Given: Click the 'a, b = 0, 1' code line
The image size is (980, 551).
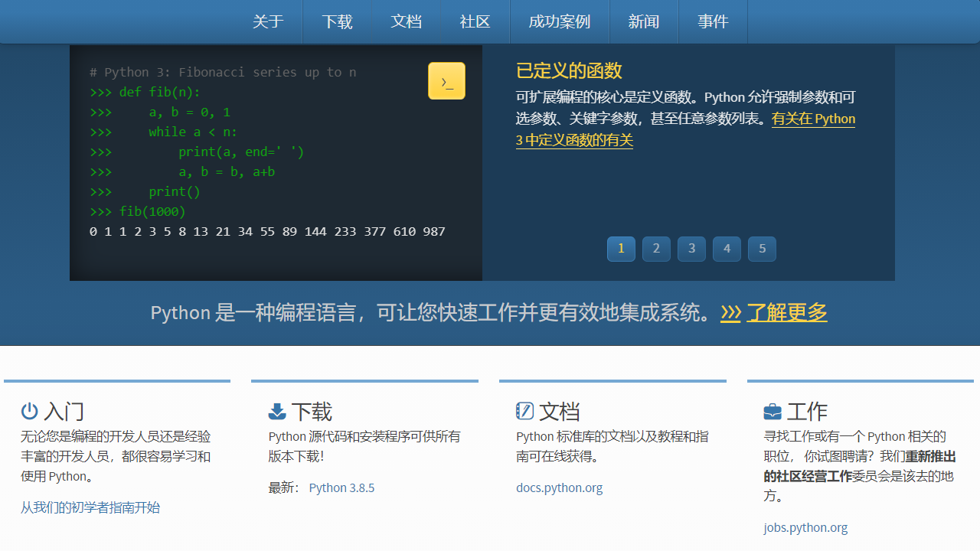Looking at the screenshot, I should coord(160,112).
